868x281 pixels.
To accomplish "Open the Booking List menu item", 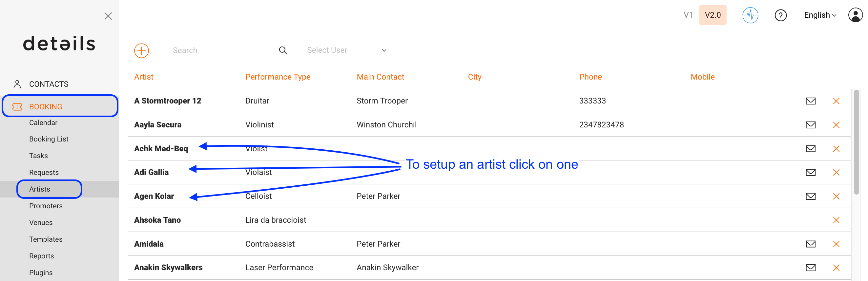I will click(49, 139).
